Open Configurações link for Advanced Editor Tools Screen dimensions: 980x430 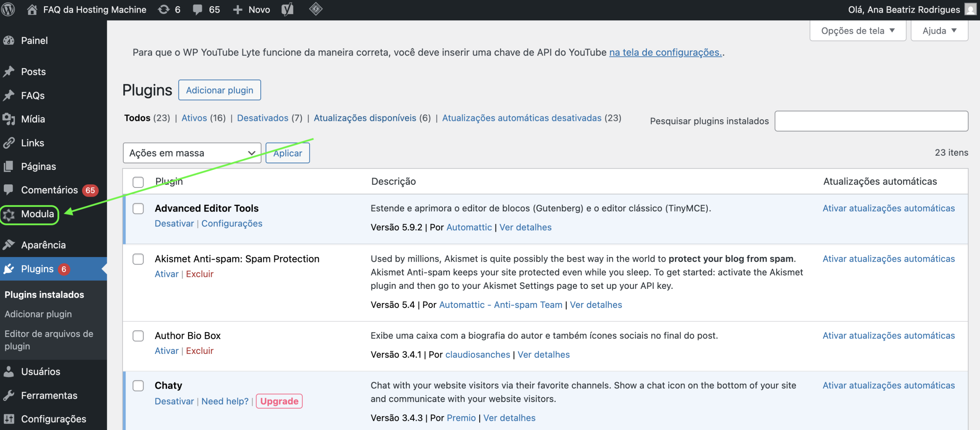click(x=232, y=223)
